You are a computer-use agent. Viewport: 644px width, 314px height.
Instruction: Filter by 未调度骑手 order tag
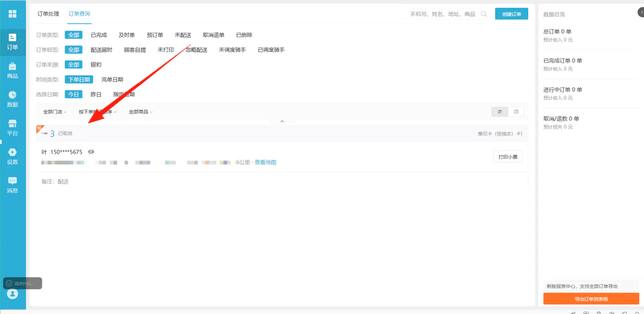(x=232, y=50)
